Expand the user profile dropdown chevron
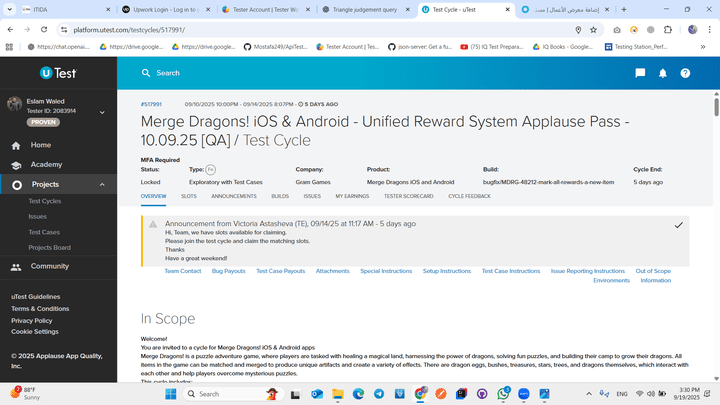This screenshot has height=405, width=720. pyautogui.click(x=102, y=112)
